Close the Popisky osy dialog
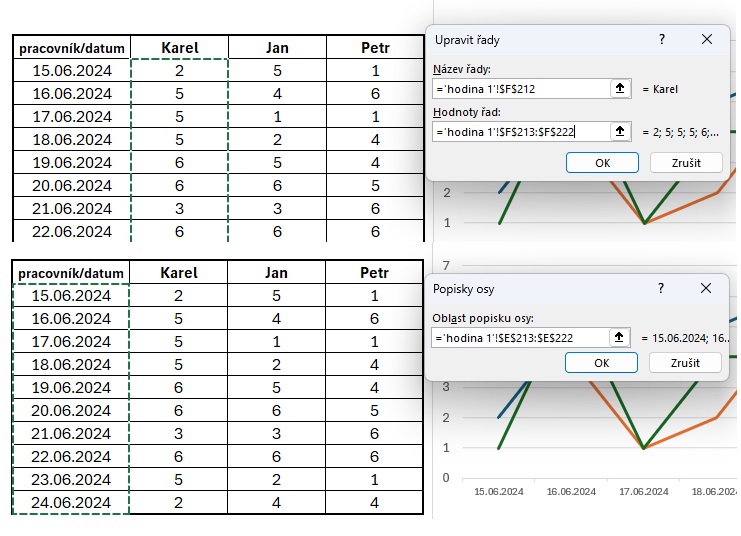The width and height of the screenshot is (741, 536). click(x=707, y=288)
